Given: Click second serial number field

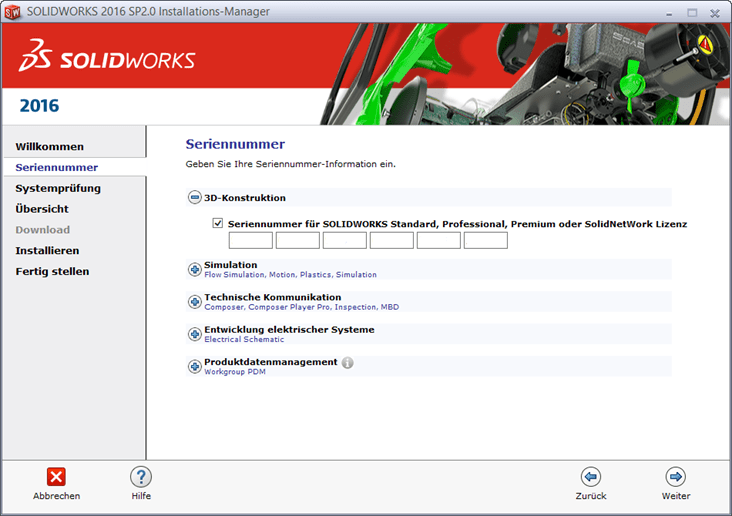Looking at the screenshot, I should 298,240.
